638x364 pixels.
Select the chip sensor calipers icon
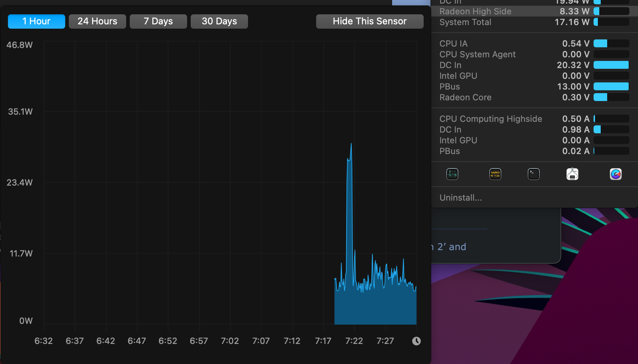click(x=572, y=174)
